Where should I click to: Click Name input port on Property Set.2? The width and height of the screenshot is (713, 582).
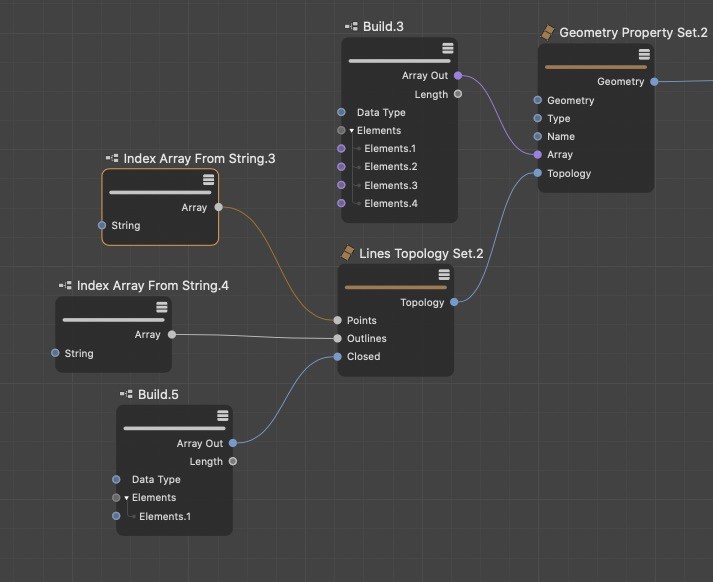point(537,136)
